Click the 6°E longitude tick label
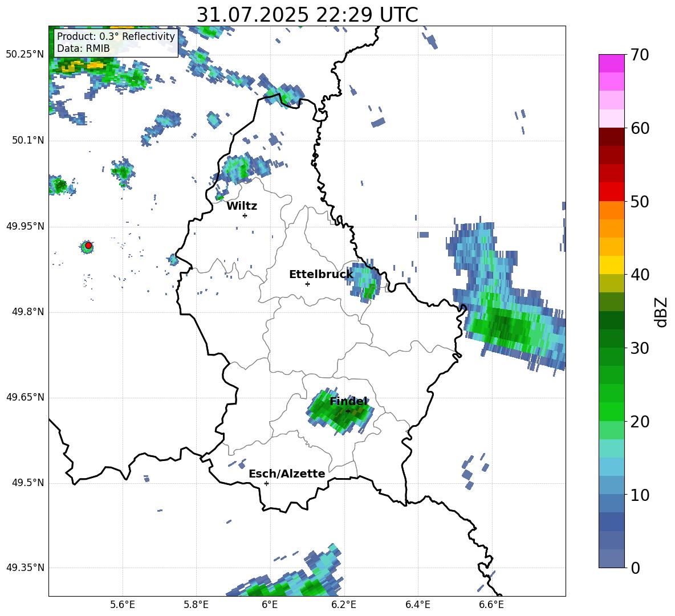This screenshot has width=675, height=616. 270,605
